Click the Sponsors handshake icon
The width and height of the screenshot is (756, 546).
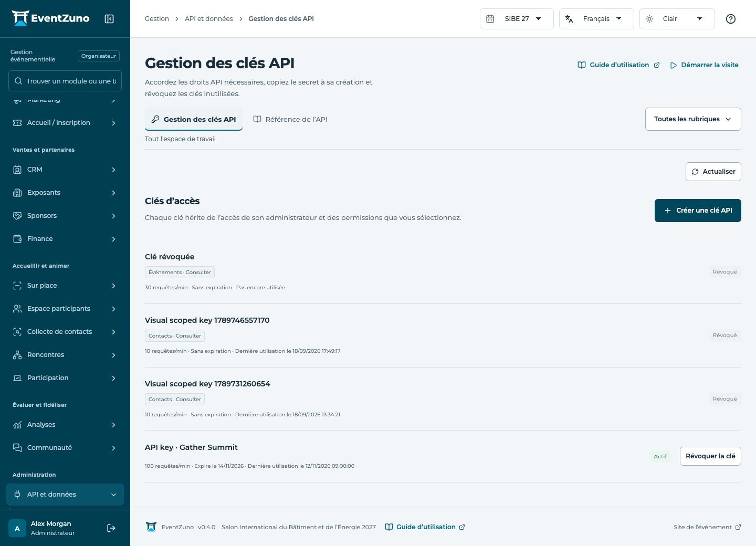(17, 216)
